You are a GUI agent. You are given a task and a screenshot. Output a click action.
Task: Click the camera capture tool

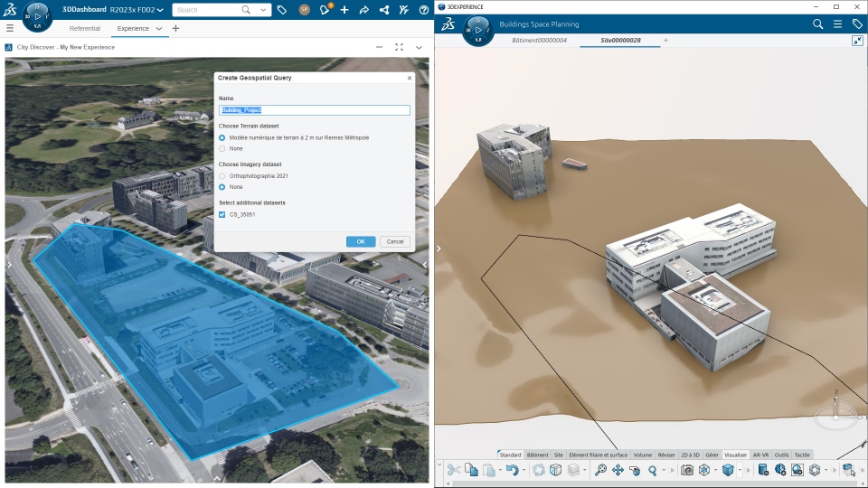(x=687, y=470)
